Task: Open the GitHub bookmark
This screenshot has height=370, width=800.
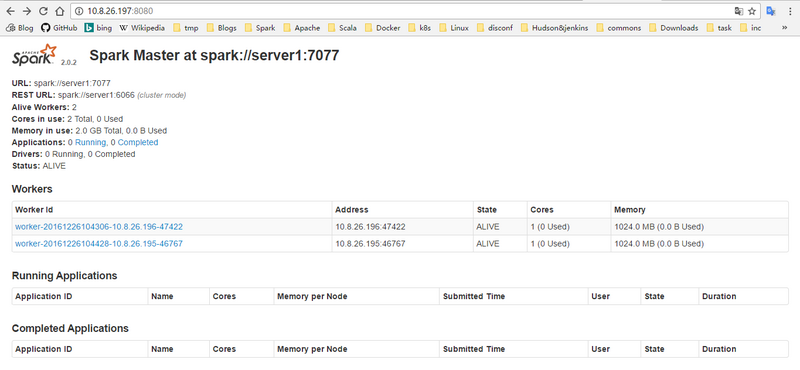Action: (x=59, y=28)
